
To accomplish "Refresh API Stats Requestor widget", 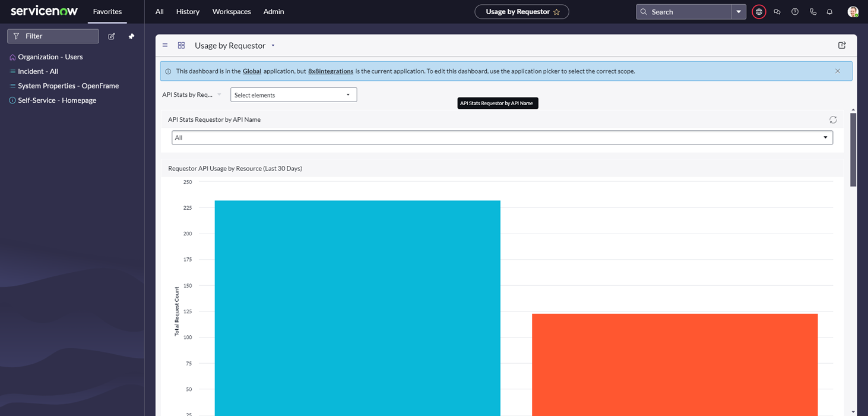I will (x=833, y=119).
